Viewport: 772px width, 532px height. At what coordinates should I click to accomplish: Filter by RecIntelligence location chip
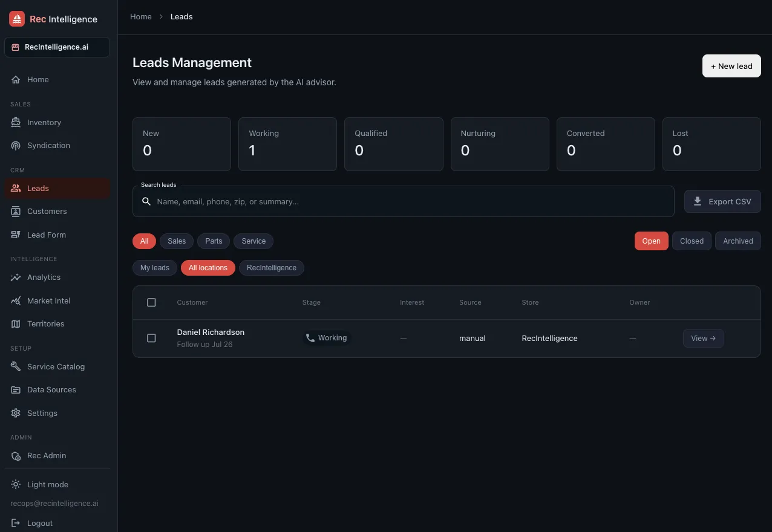[272, 267]
